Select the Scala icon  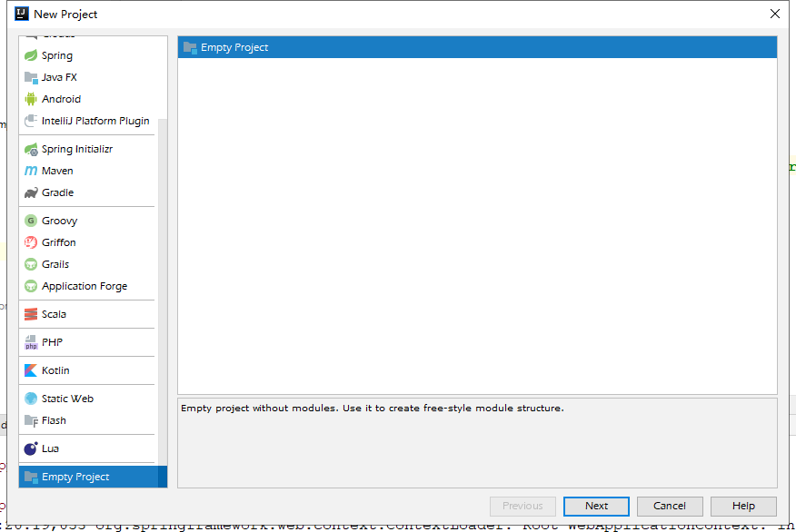(x=31, y=314)
